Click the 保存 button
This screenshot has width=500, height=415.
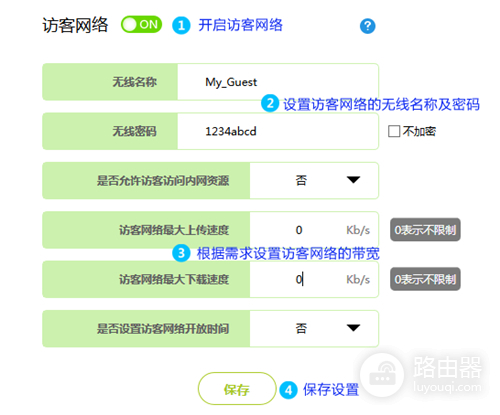click(237, 389)
